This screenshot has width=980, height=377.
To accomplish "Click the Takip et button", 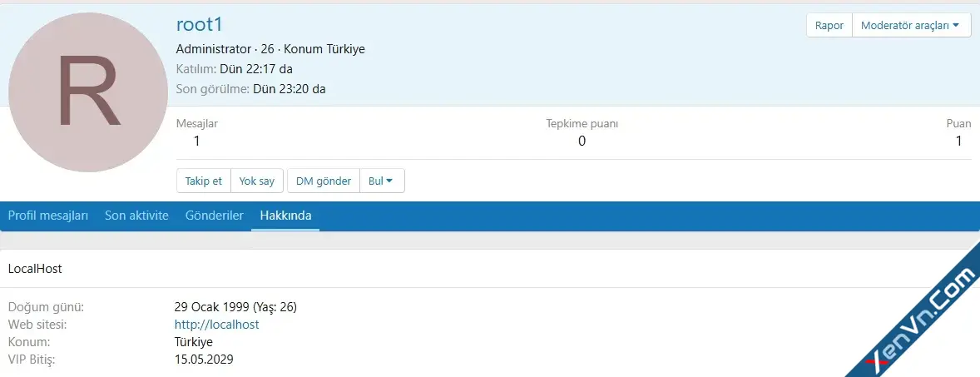I will (204, 181).
